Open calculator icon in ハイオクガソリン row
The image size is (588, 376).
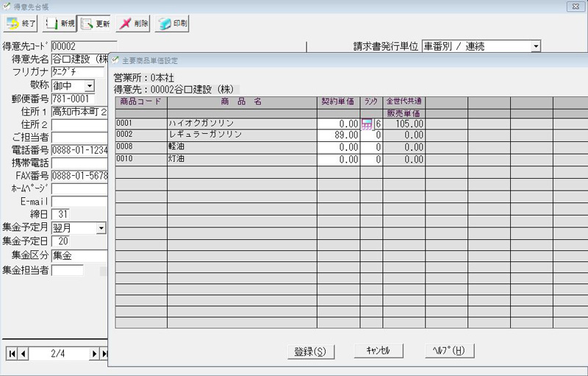pyautogui.click(x=367, y=124)
